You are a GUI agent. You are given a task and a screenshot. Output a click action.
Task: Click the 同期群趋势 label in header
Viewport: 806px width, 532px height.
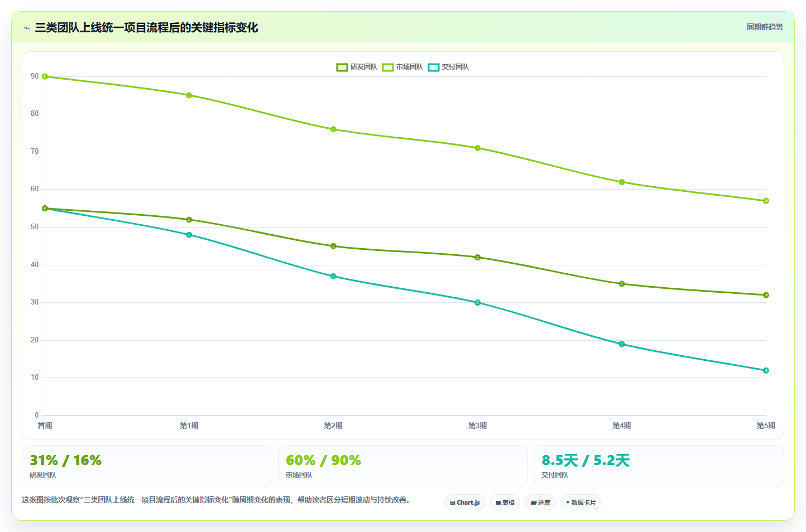tap(765, 27)
